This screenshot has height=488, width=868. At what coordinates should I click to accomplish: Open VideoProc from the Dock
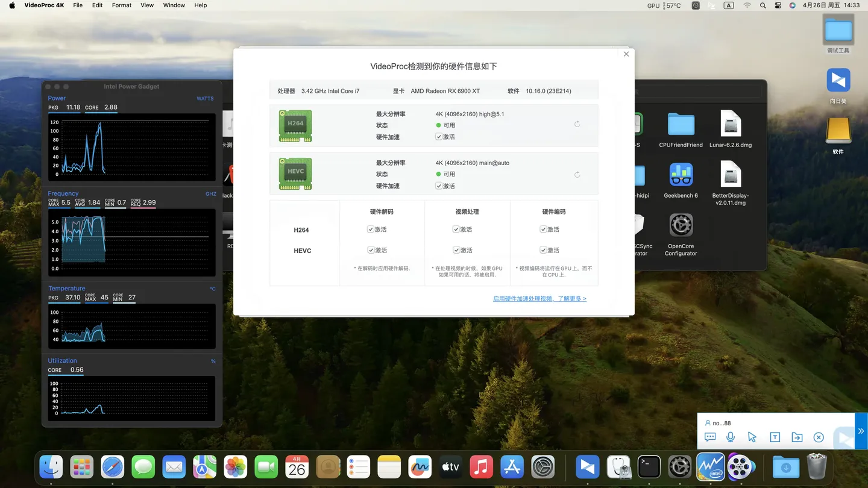coord(741,466)
